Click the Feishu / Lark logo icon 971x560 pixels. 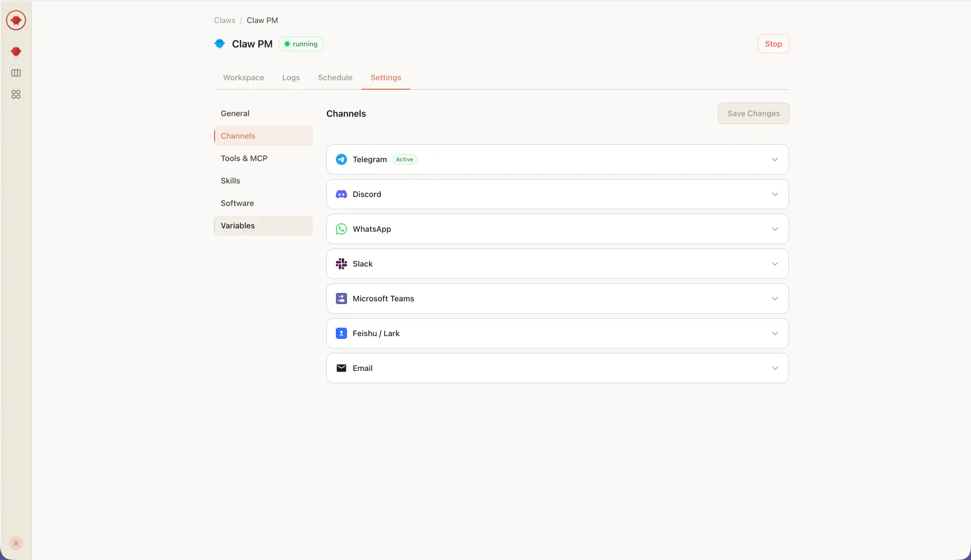(x=341, y=333)
